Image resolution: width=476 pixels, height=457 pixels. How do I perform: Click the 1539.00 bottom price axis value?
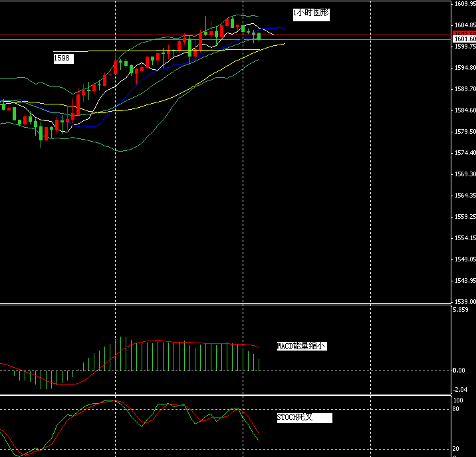[464, 302]
